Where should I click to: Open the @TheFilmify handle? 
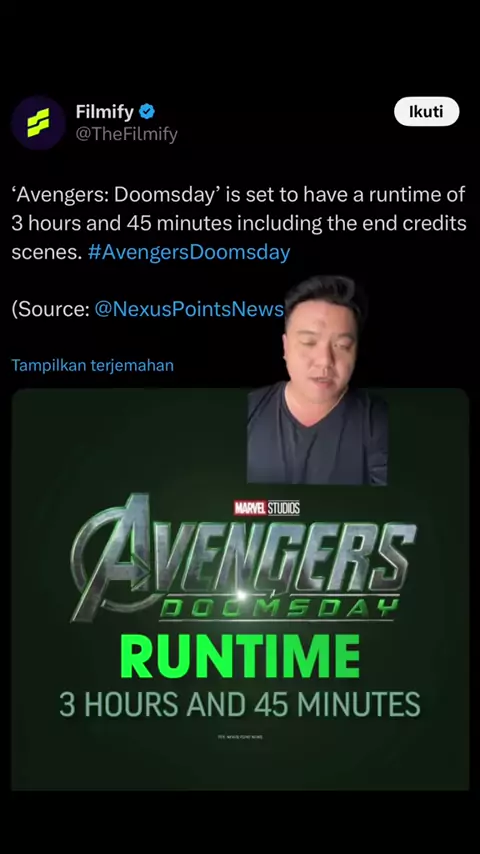click(126, 134)
